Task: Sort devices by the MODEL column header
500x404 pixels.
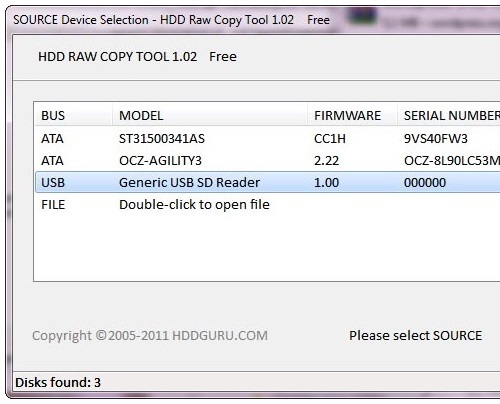Action: (x=210, y=116)
